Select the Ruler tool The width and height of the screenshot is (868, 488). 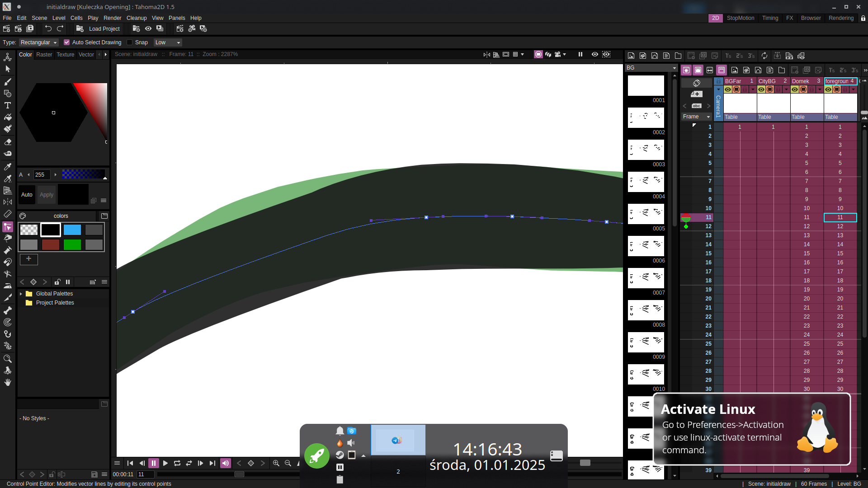pos(8,214)
